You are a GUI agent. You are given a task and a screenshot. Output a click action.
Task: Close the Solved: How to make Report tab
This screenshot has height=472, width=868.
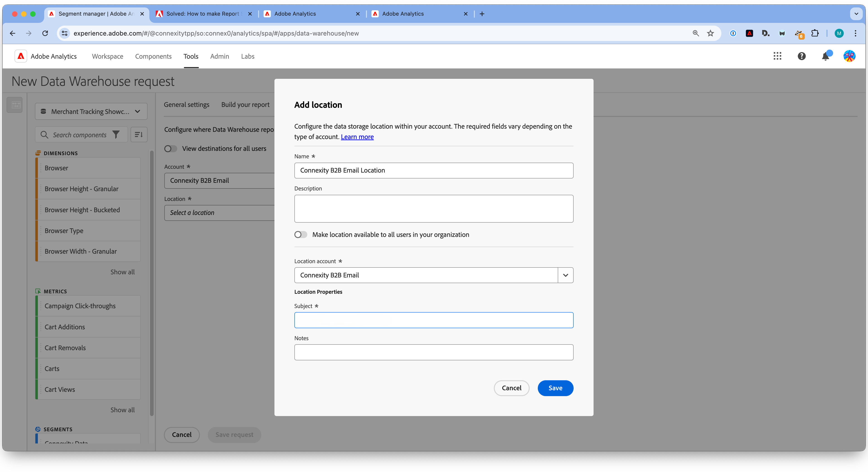tap(250, 14)
